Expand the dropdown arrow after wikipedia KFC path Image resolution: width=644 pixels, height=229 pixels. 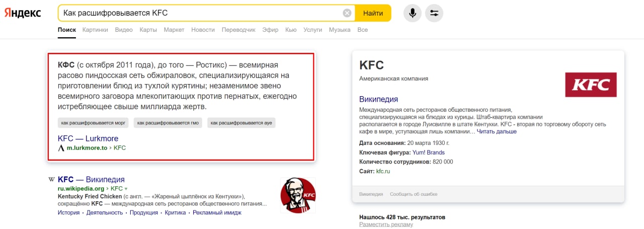pyautogui.click(x=126, y=189)
